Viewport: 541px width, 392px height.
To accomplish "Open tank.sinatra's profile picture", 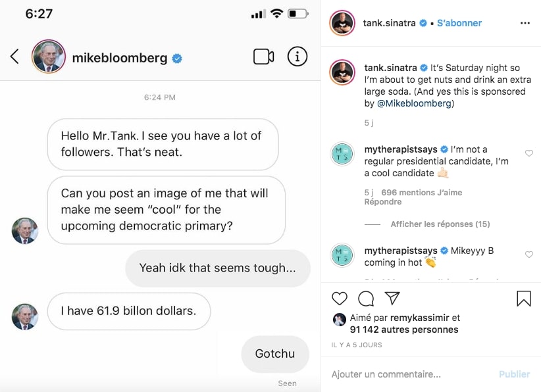I will (x=342, y=23).
